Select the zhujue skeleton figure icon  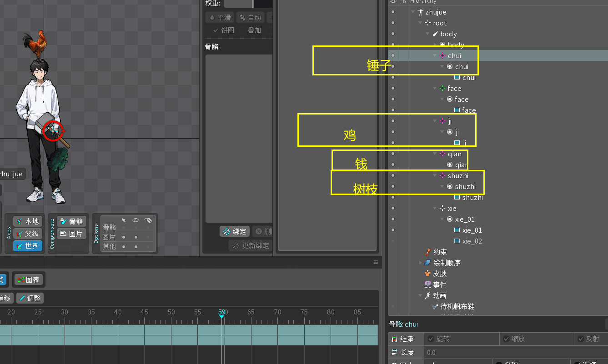click(x=420, y=12)
